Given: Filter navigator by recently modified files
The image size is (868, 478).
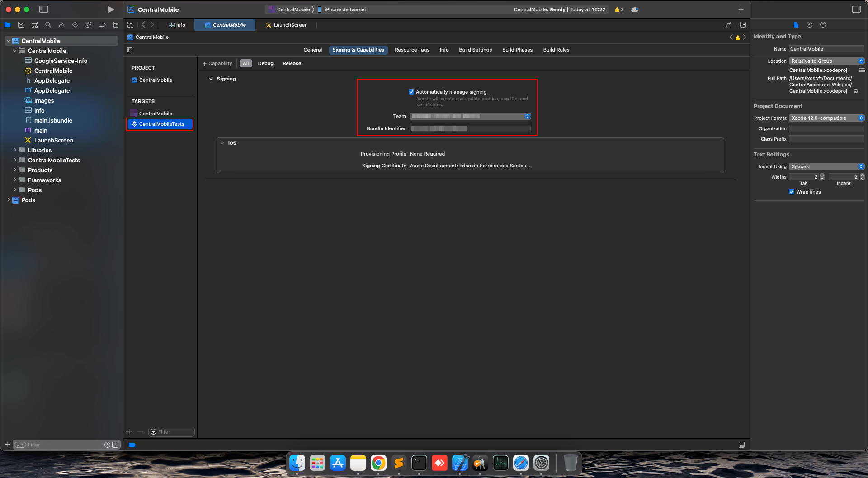Looking at the screenshot, I should (107, 445).
